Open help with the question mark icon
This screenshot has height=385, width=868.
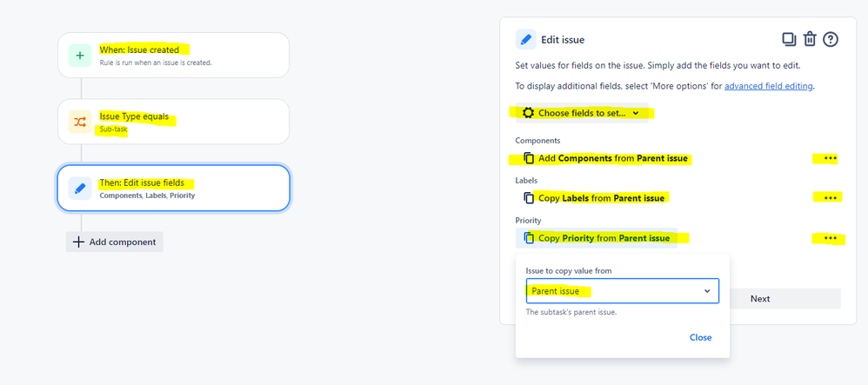pyautogui.click(x=831, y=39)
